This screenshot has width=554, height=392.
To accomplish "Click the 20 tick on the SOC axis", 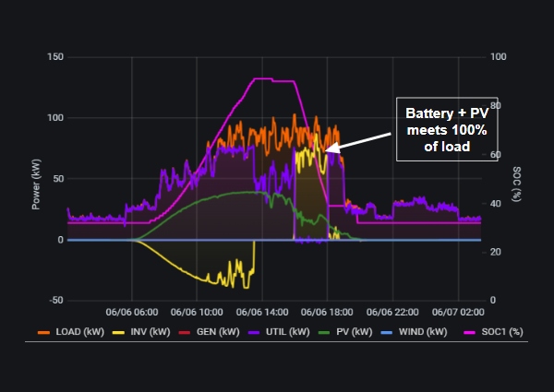I will coord(495,252).
